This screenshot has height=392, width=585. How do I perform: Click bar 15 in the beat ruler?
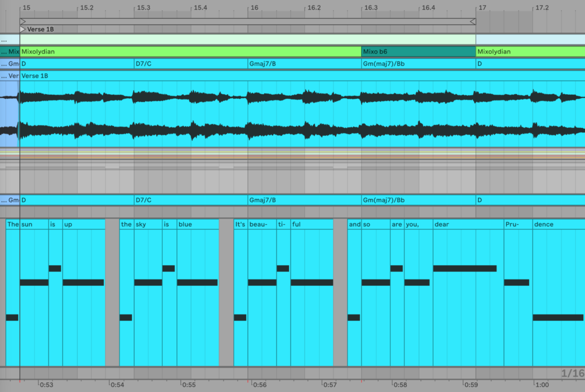point(26,7)
